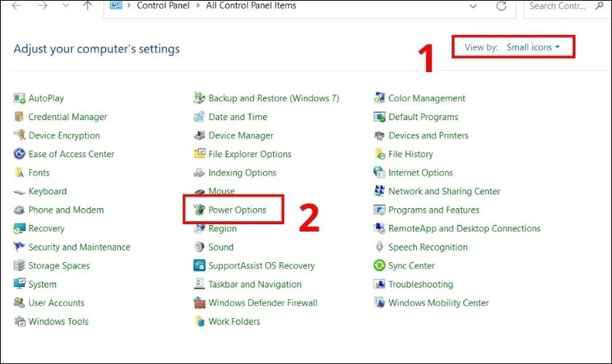612x364 pixels.
Task: Open the Programs and Features link
Action: click(433, 210)
